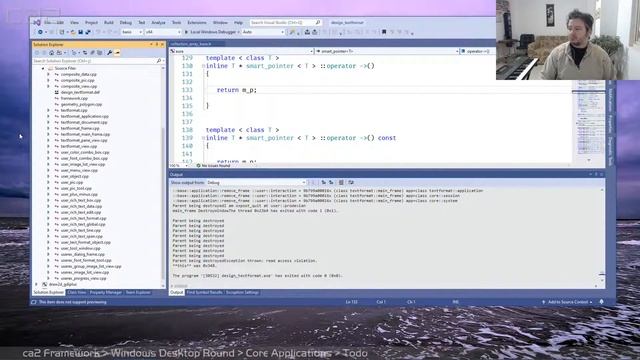
Task: Expand the draw2d_gdiplus project
Action: pyautogui.click(x=36, y=284)
